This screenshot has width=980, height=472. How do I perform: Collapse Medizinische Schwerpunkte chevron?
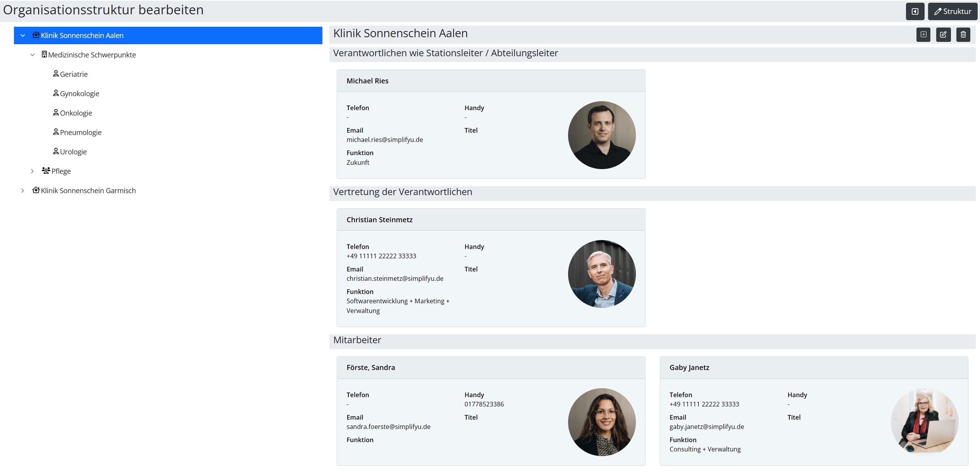point(33,55)
